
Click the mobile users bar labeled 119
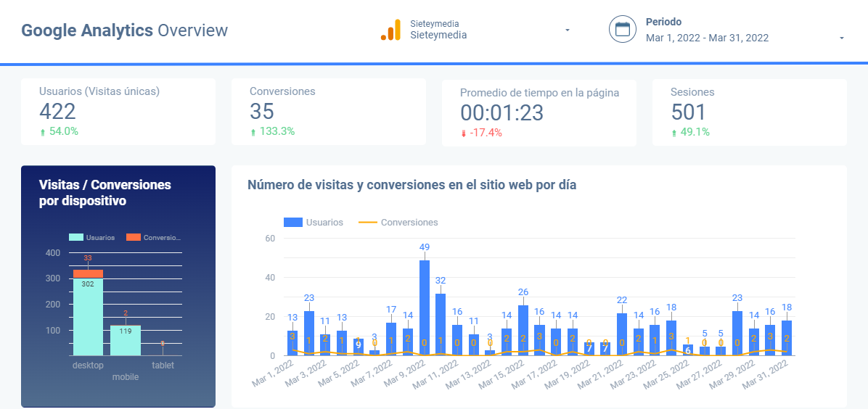[126, 340]
